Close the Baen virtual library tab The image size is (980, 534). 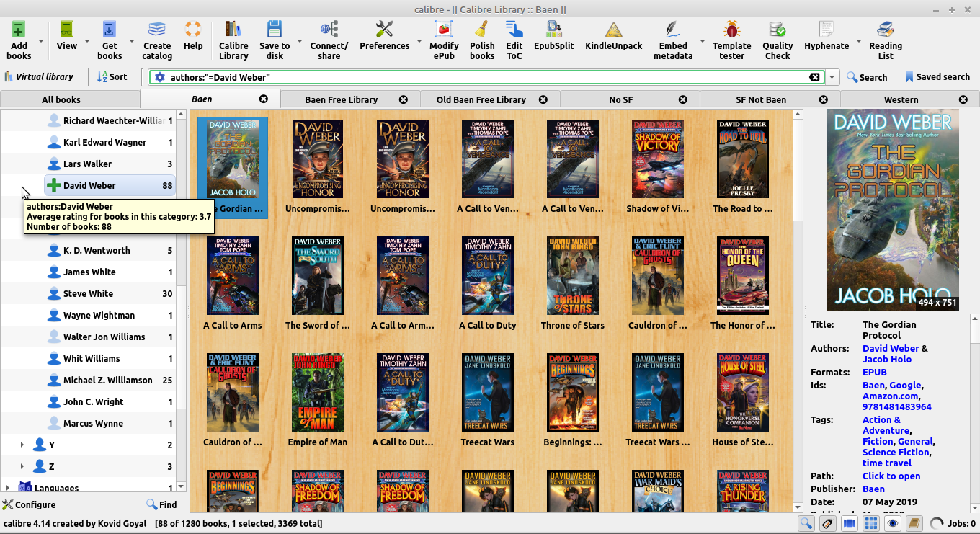pyautogui.click(x=264, y=99)
